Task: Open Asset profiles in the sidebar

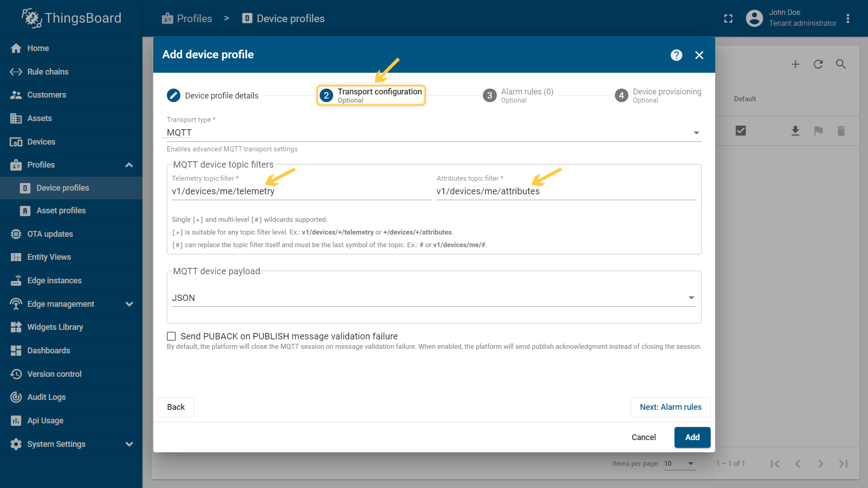Action: click(x=71, y=211)
